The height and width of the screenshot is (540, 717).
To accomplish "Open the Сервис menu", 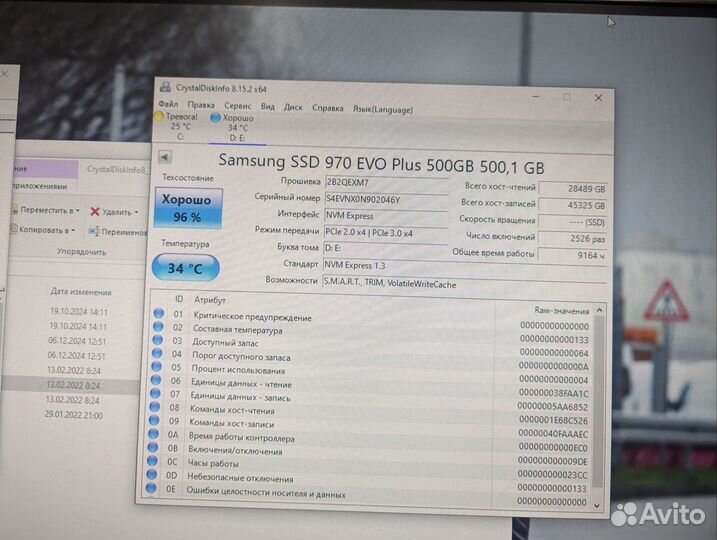I will [237, 106].
